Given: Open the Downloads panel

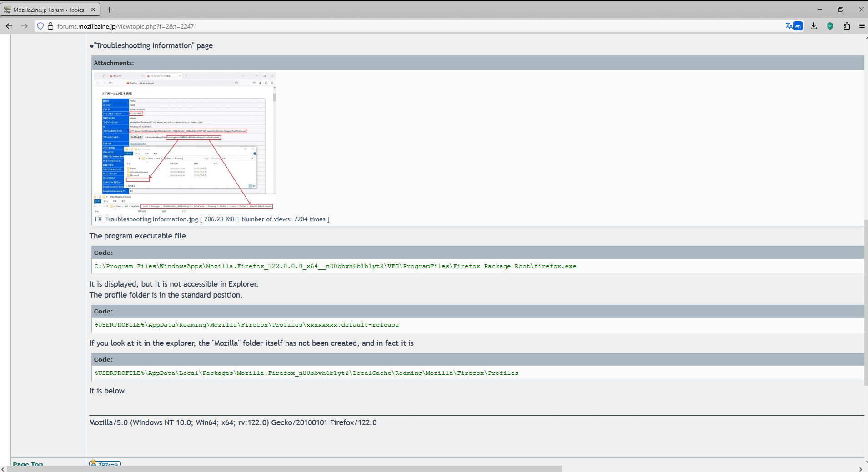Looking at the screenshot, I should tap(814, 26).
